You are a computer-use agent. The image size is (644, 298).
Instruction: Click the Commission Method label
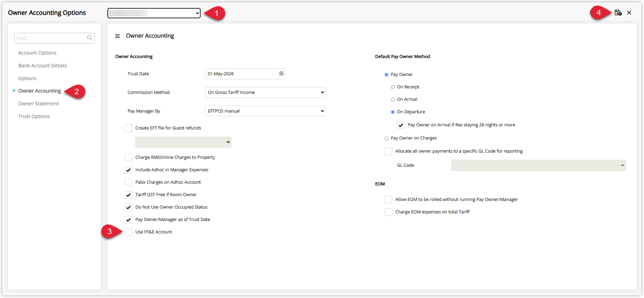[148, 92]
